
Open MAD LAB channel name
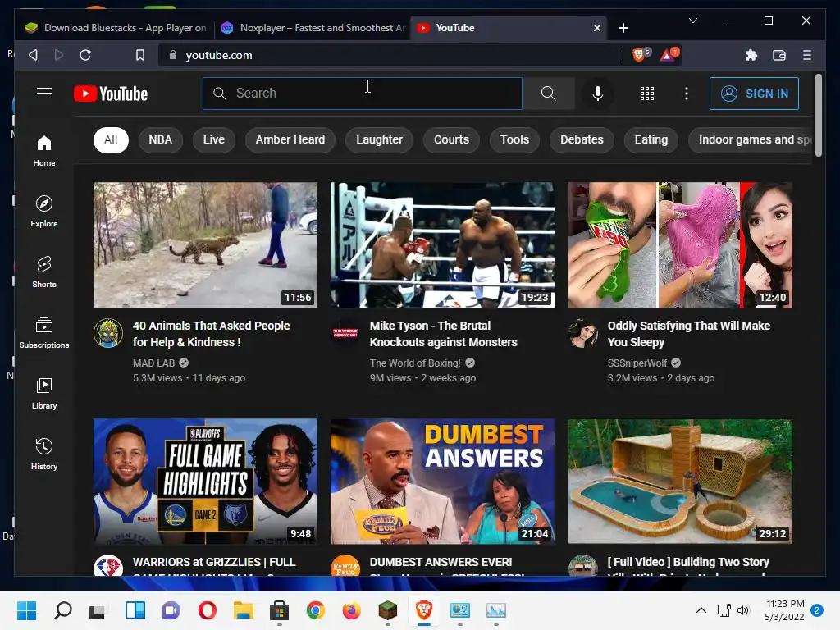coord(153,363)
